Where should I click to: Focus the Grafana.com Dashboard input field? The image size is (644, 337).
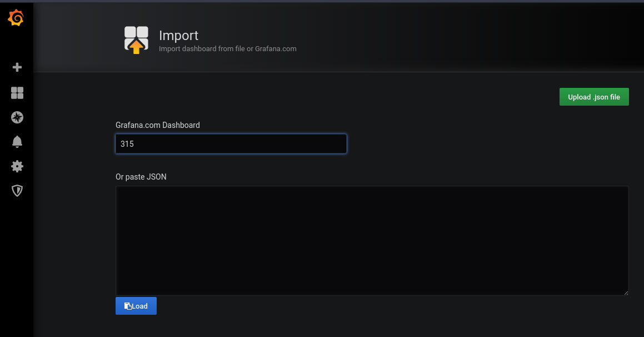tap(231, 143)
